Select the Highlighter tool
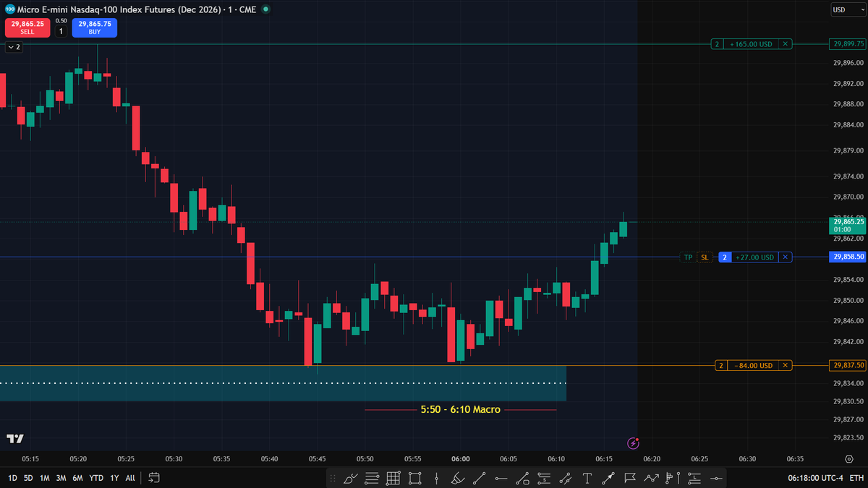This screenshot has width=868, height=488. pos(458,478)
